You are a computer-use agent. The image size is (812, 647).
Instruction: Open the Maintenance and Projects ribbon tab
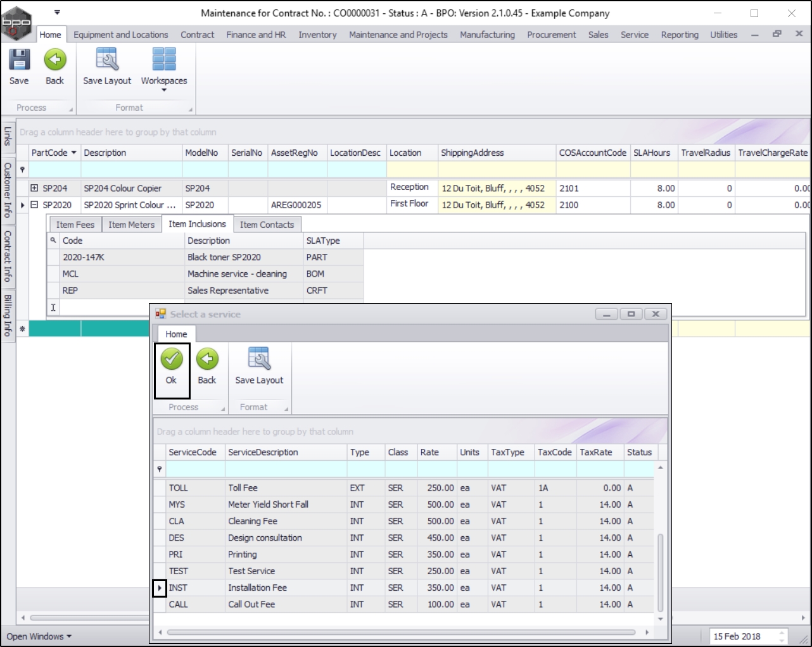(x=398, y=35)
